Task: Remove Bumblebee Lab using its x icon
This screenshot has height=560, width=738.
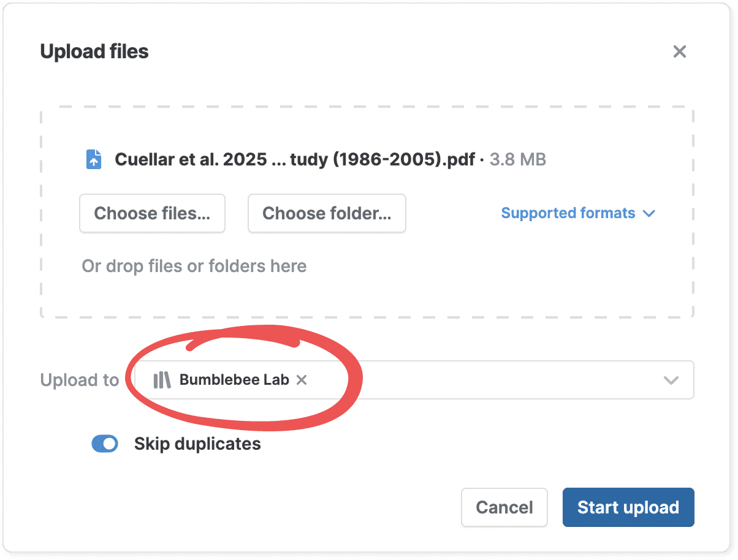Action: pos(302,380)
